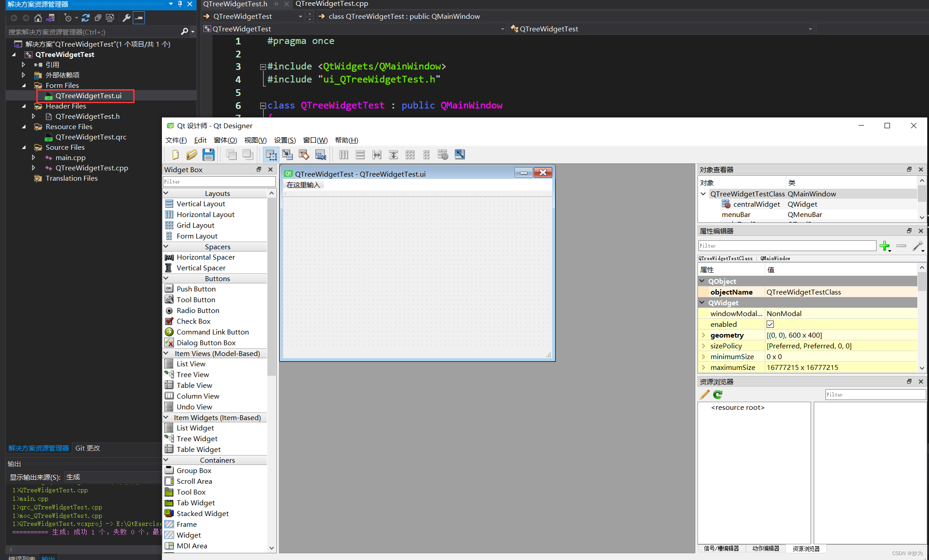Image resolution: width=929 pixels, height=560 pixels.
Task: Expand the 引用 node in Solution Explorer
Action: (x=24, y=65)
